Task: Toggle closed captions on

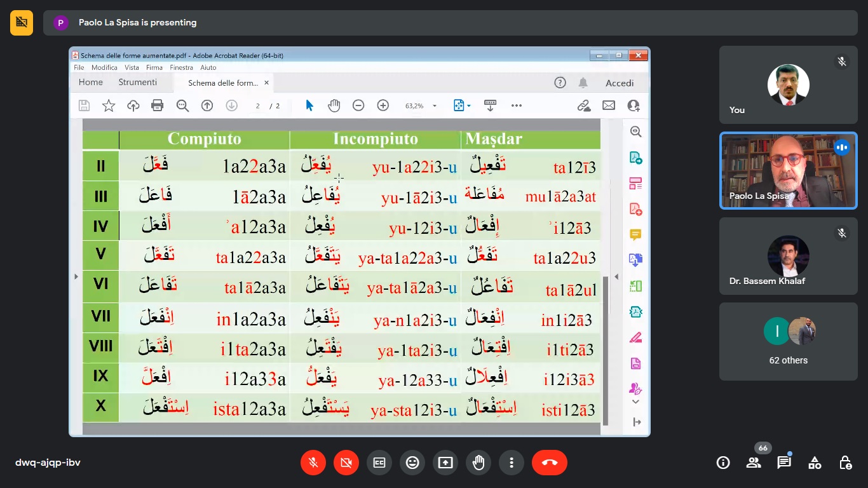Action: (x=379, y=463)
